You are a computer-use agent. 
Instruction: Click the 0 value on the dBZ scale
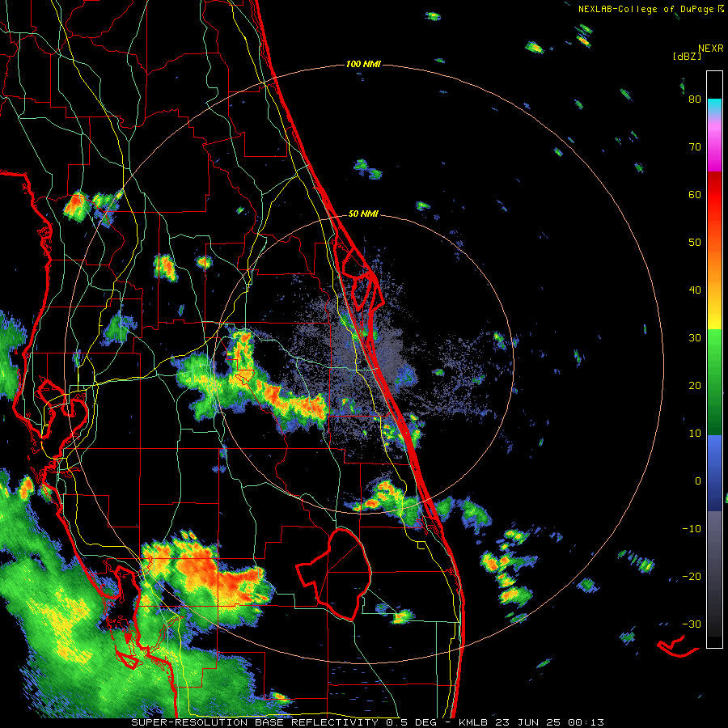698,481
